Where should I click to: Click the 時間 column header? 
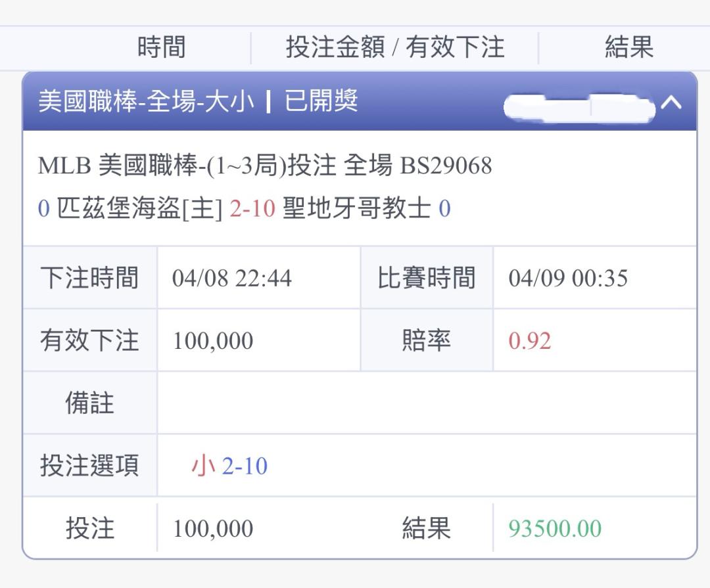161,47
